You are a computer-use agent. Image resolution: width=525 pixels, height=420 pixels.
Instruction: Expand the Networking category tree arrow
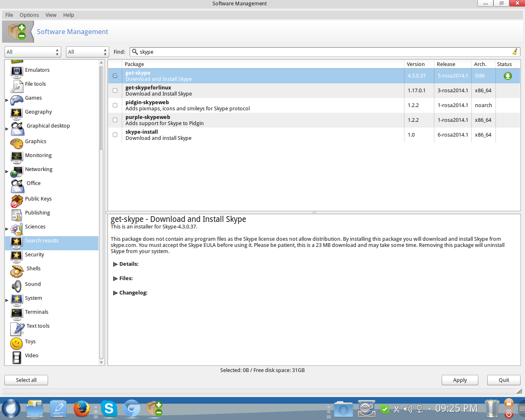(7, 171)
